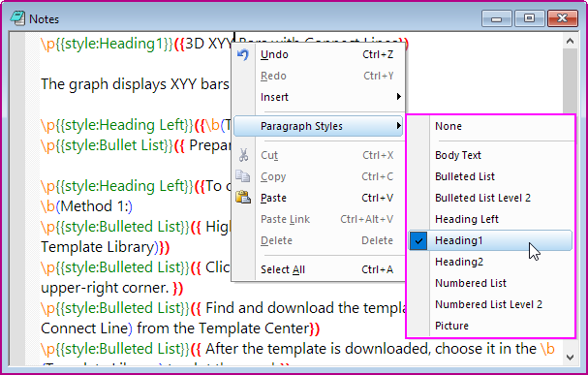
Task: Apply the Body Text style
Action: point(490,155)
